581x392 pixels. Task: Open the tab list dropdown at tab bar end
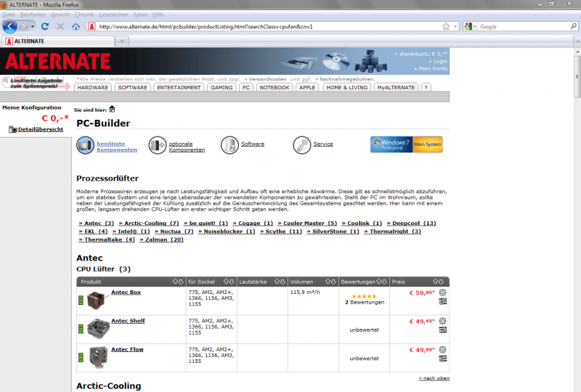(x=577, y=41)
